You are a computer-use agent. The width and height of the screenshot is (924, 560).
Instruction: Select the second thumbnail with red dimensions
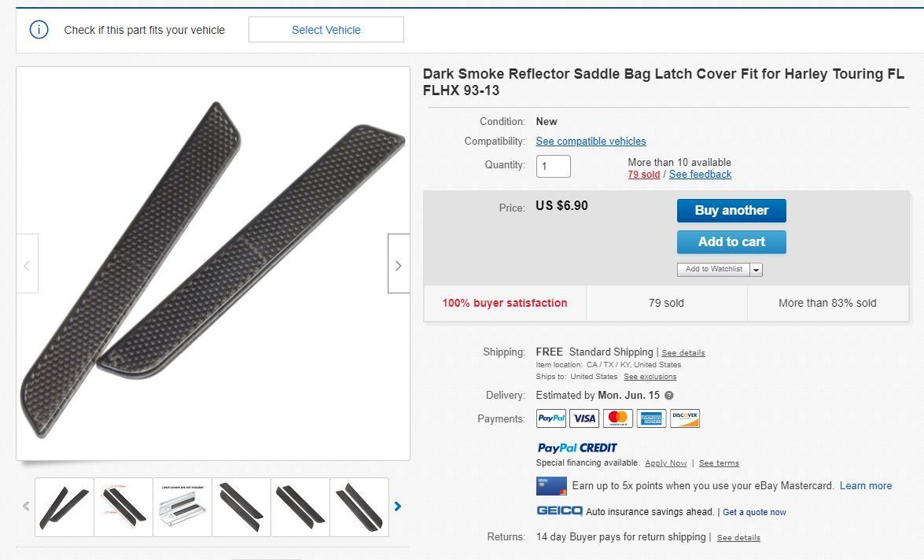(x=123, y=507)
